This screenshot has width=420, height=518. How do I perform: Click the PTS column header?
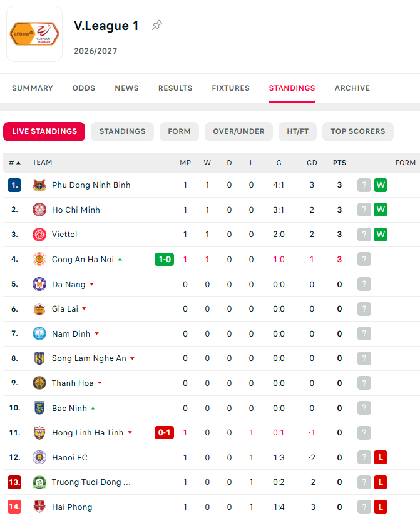339,163
